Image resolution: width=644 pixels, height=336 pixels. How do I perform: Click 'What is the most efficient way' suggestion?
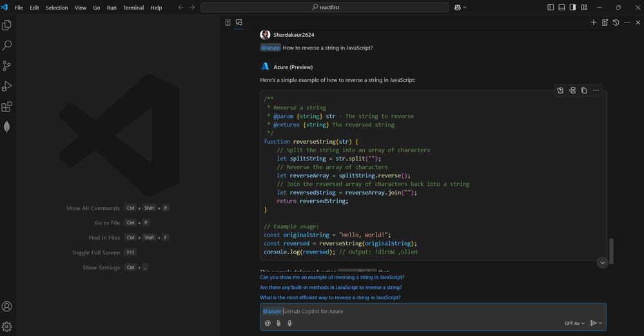click(x=330, y=297)
